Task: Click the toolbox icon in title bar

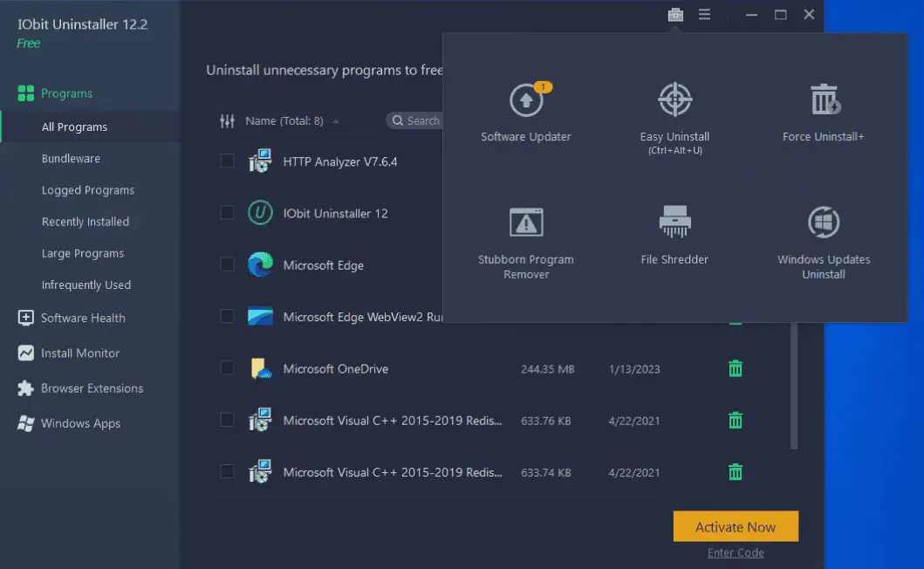Action: [675, 14]
